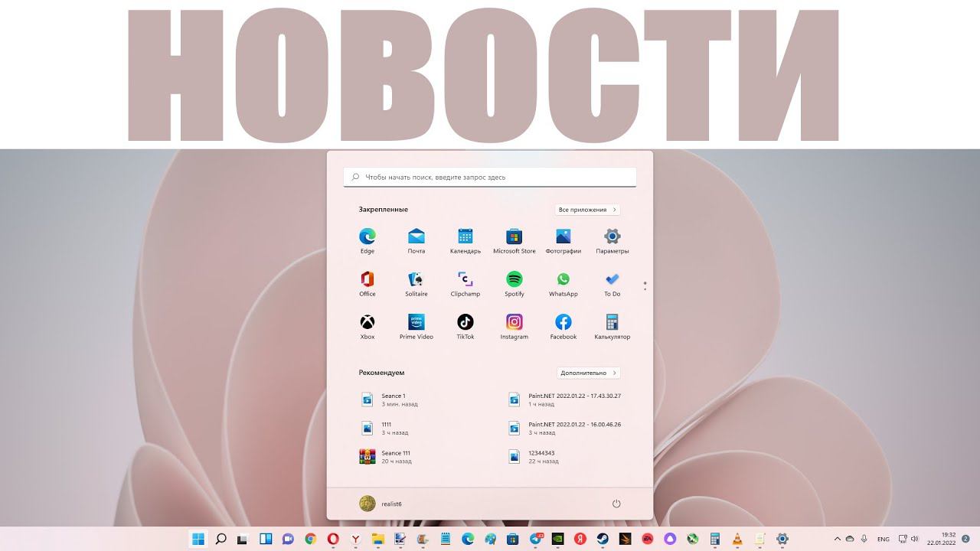Open Widgets from the taskbar
This screenshot has height=551, width=980.
point(266,539)
